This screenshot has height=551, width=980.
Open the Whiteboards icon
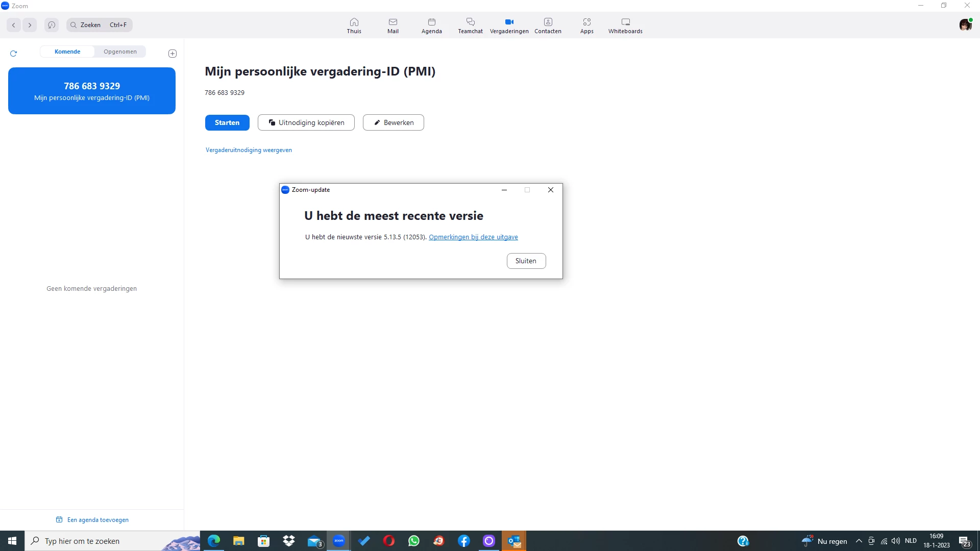pos(625,25)
